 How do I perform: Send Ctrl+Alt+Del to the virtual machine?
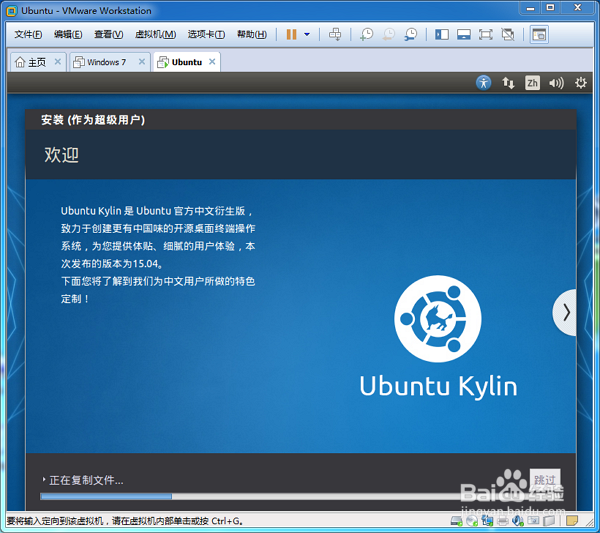pyautogui.click(x=335, y=34)
